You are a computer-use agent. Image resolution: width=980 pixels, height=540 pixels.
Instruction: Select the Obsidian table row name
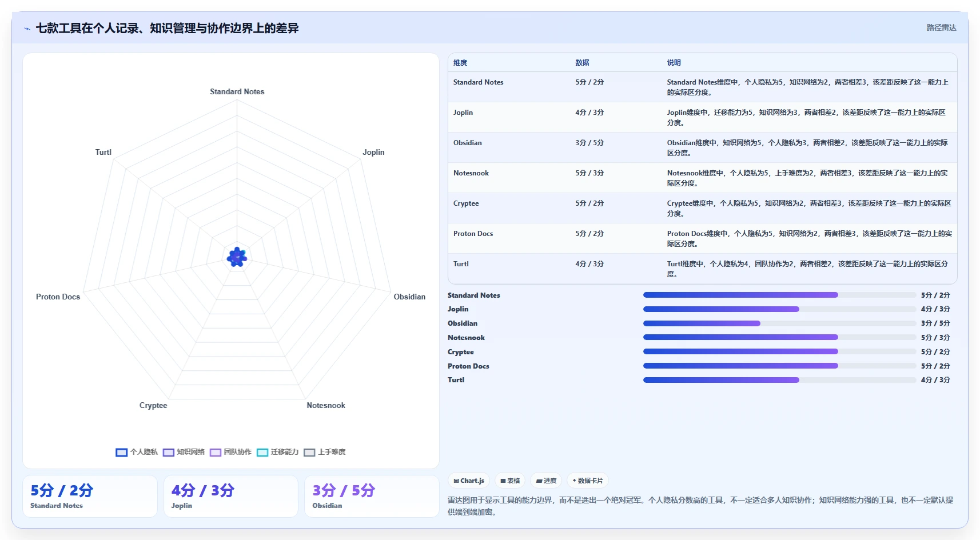coord(468,143)
